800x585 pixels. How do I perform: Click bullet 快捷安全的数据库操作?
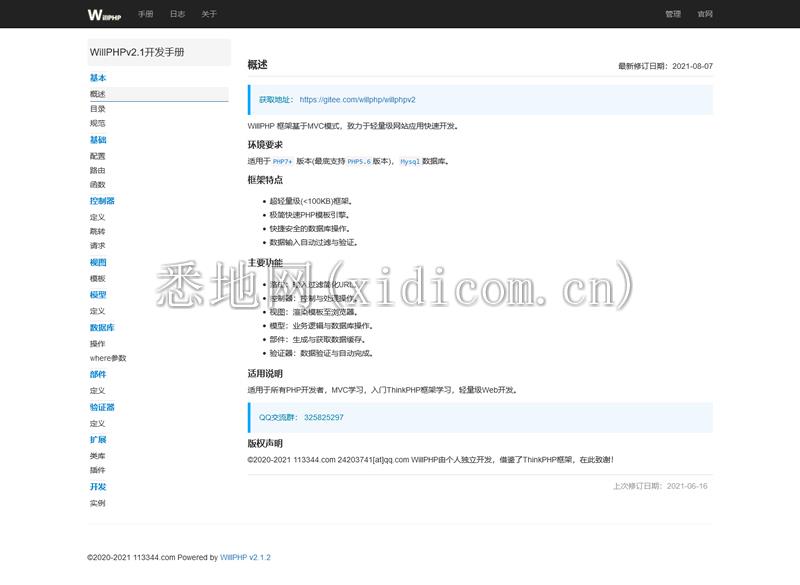[310, 229]
